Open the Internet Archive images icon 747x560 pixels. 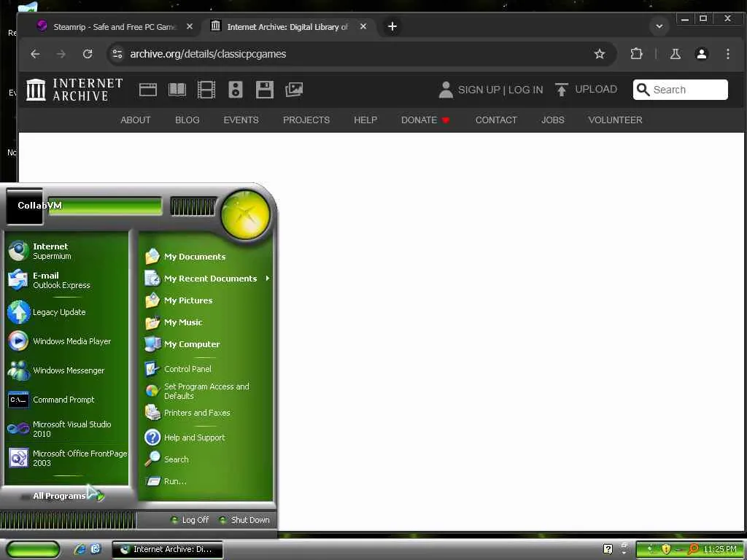pyautogui.click(x=294, y=90)
